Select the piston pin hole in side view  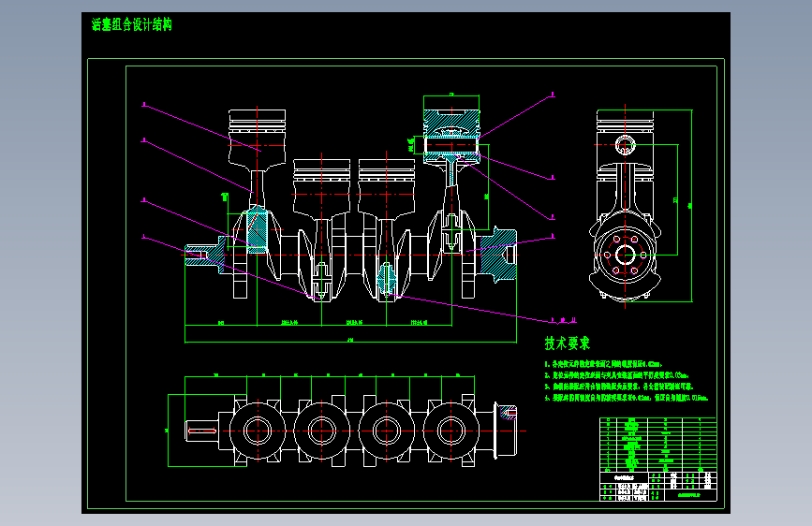[625, 144]
